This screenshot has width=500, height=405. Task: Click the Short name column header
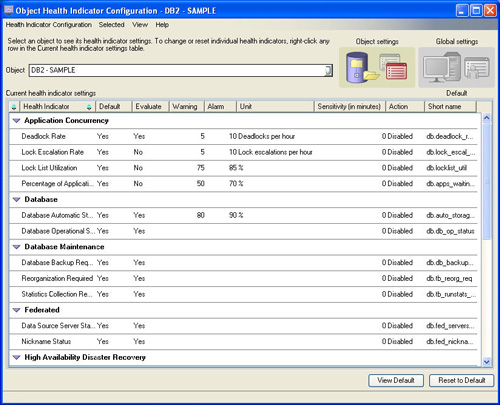pyautogui.click(x=451, y=107)
